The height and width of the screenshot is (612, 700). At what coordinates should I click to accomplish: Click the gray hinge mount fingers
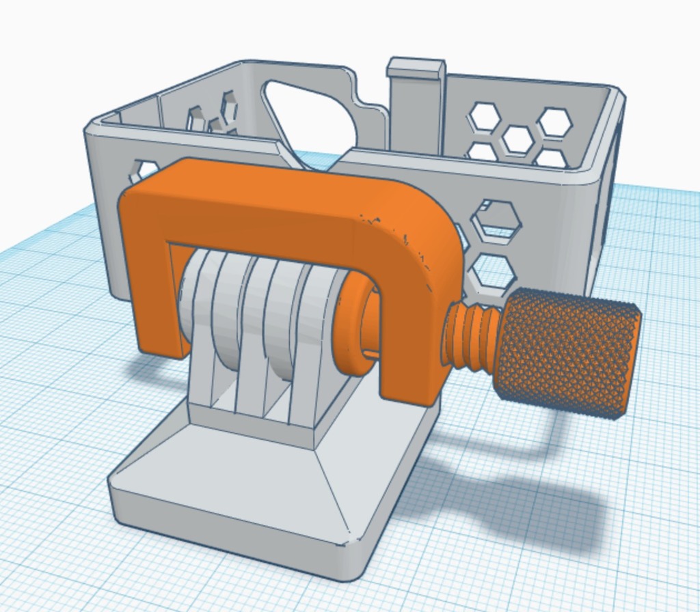click(263, 339)
